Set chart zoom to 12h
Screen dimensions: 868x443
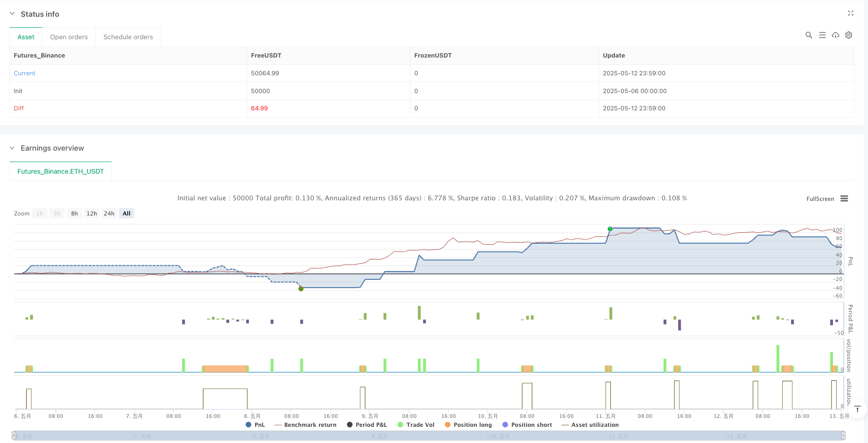pos(92,213)
